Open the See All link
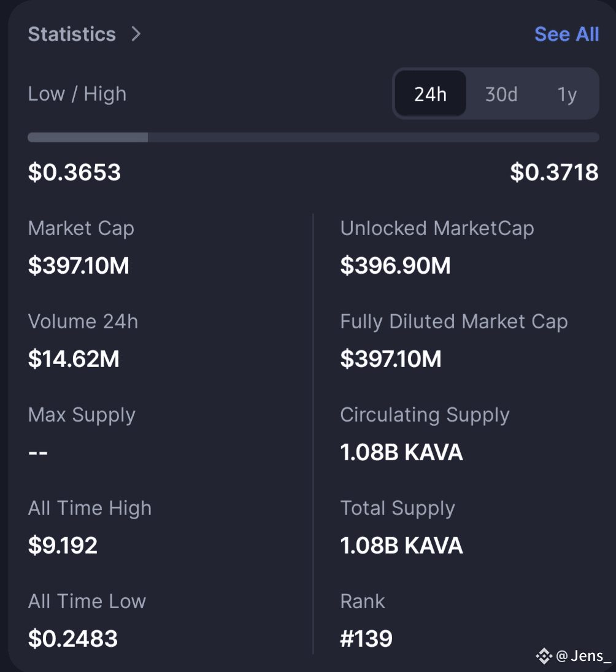Viewport: 616px width, 672px height. click(566, 34)
